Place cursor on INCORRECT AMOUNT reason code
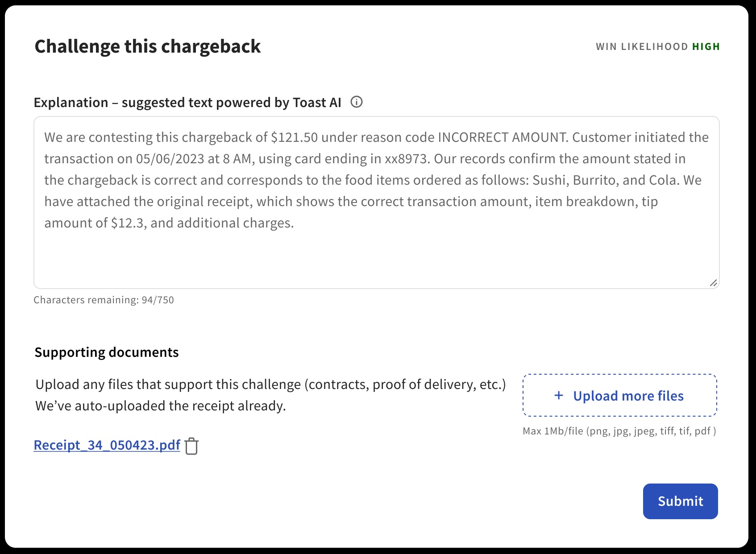This screenshot has height=554, width=756. click(502, 137)
